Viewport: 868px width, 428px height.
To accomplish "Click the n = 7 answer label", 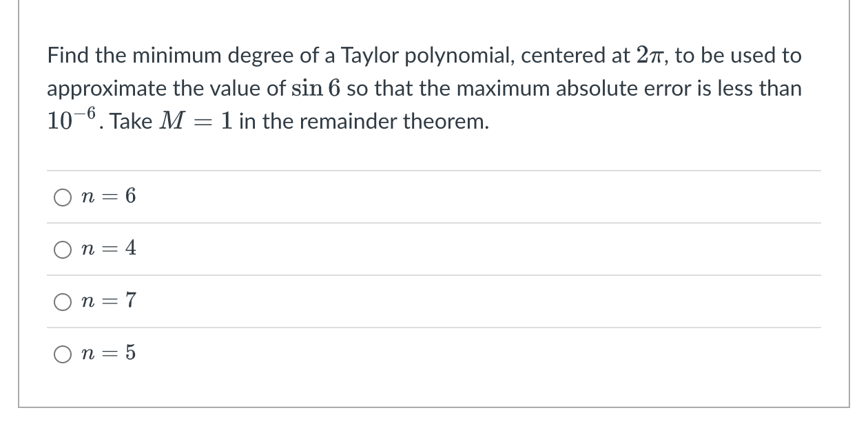I will click(x=108, y=301).
